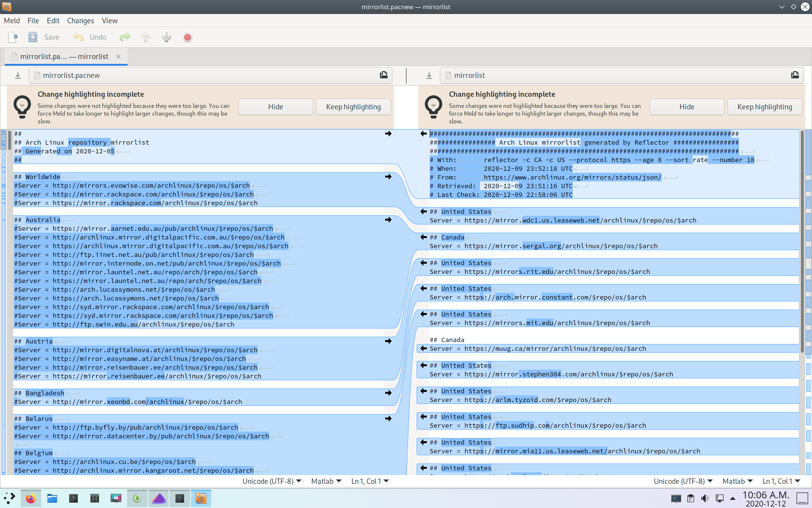Push Austria block to right pane
This screenshot has height=508, width=812.
388,341
